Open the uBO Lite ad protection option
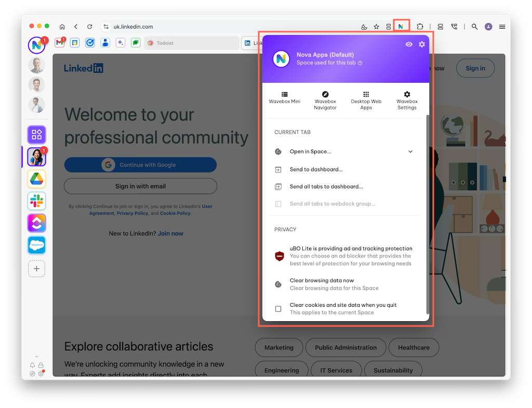The width and height of the screenshot is (532, 408). tap(345, 256)
